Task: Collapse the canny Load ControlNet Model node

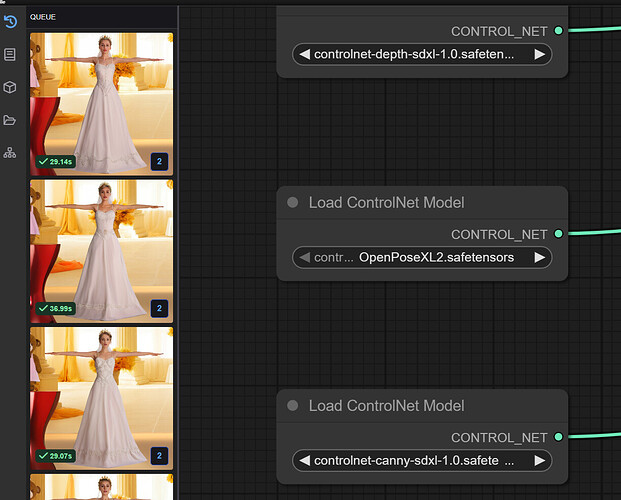Action: click(293, 405)
